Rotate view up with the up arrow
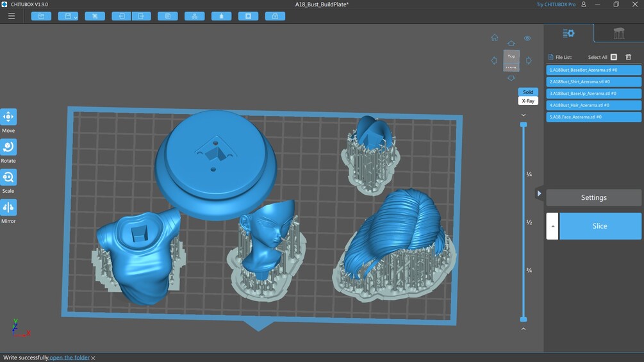This screenshot has height=362, width=644. [x=511, y=43]
